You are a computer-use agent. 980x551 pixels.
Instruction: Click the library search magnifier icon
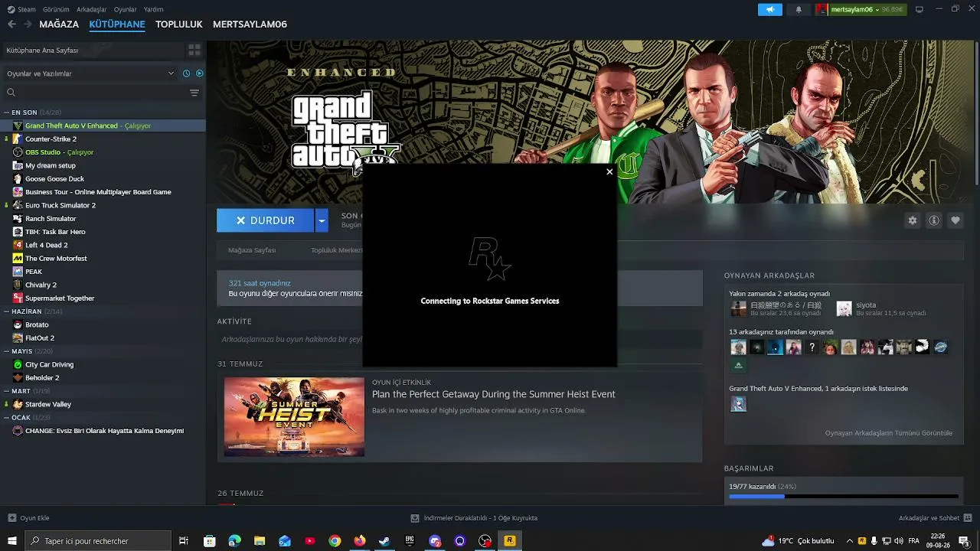11,93
